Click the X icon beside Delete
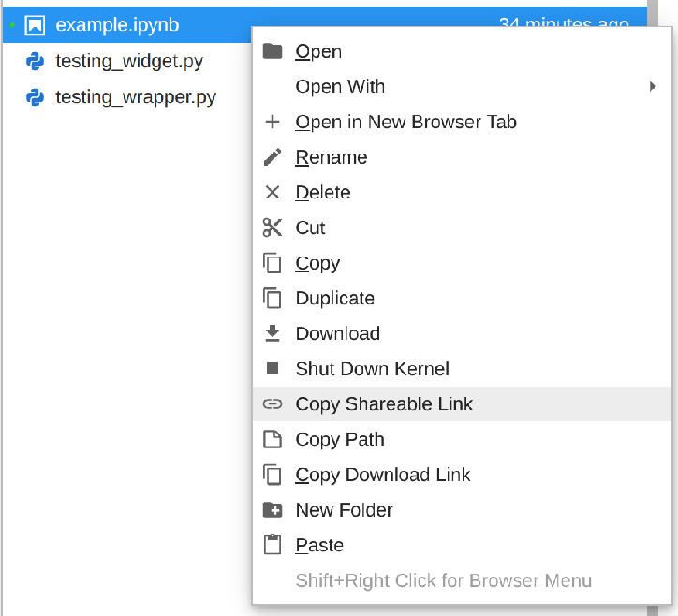The height and width of the screenshot is (616, 678). point(273,193)
